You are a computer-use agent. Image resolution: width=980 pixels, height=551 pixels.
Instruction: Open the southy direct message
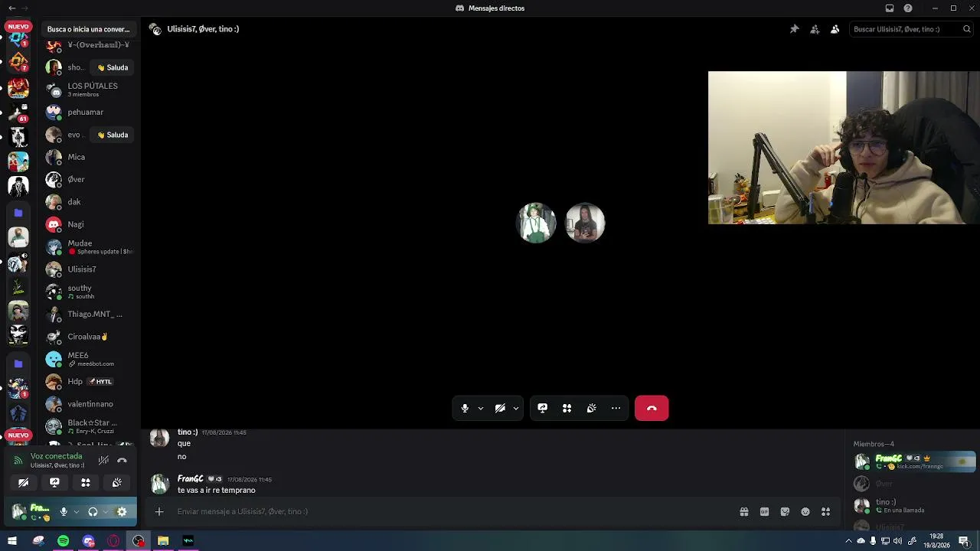click(x=90, y=292)
